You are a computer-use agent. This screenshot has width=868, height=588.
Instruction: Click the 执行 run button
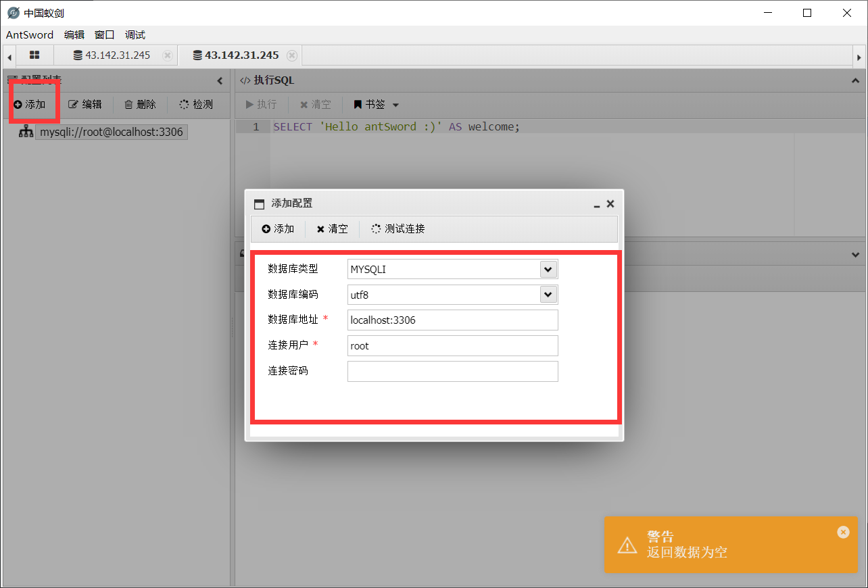[261, 105]
